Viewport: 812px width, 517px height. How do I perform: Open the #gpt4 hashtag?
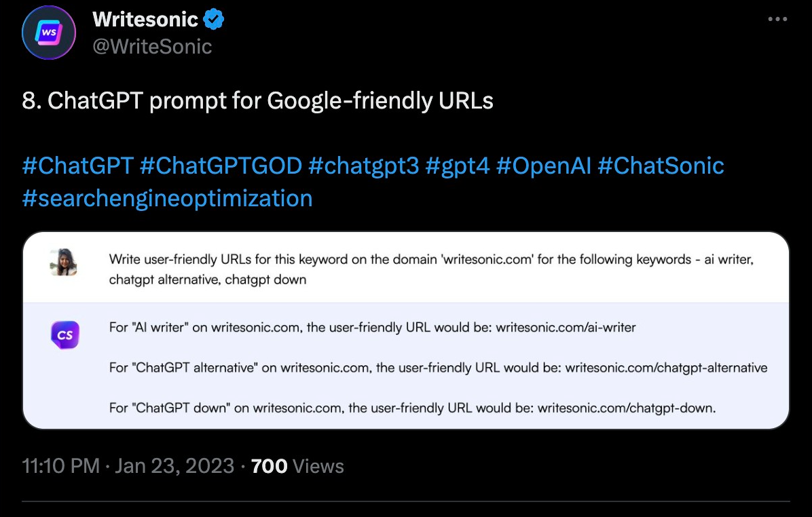click(x=458, y=166)
